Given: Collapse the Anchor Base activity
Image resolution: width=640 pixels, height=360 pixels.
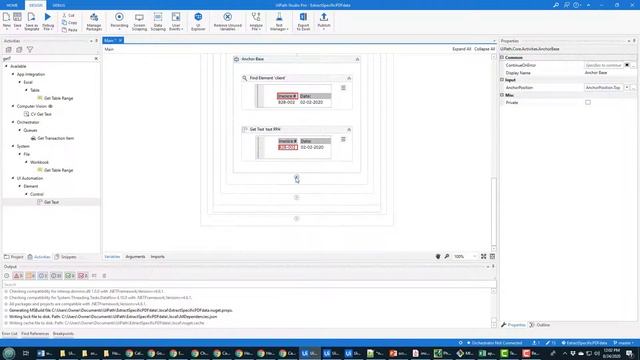Looking at the screenshot, I should click(x=357, y=59).
